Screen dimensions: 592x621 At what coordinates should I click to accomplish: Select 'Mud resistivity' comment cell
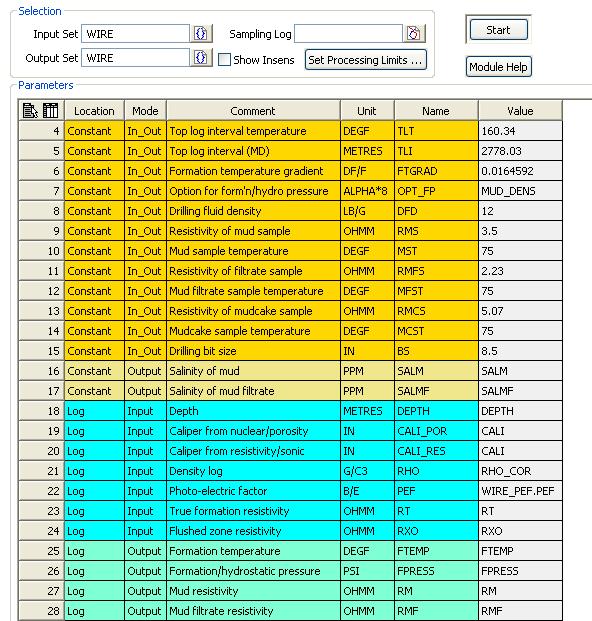(x=253, y=591)
